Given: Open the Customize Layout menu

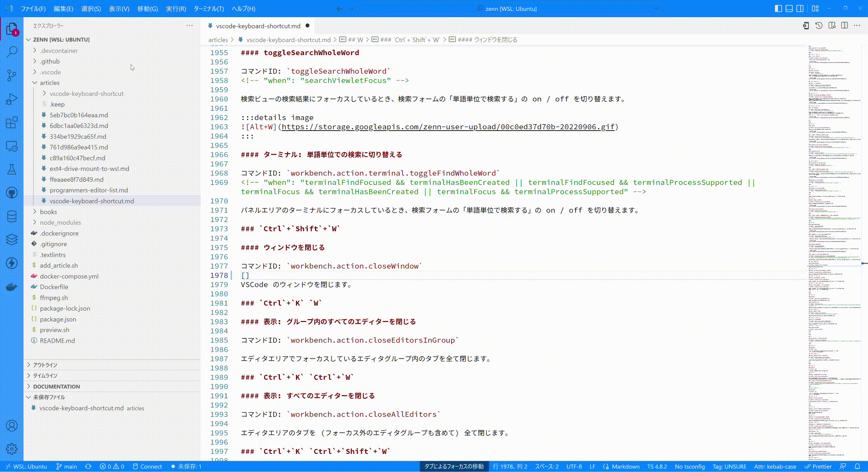Looking at the screenshot, I should [815, 9].
